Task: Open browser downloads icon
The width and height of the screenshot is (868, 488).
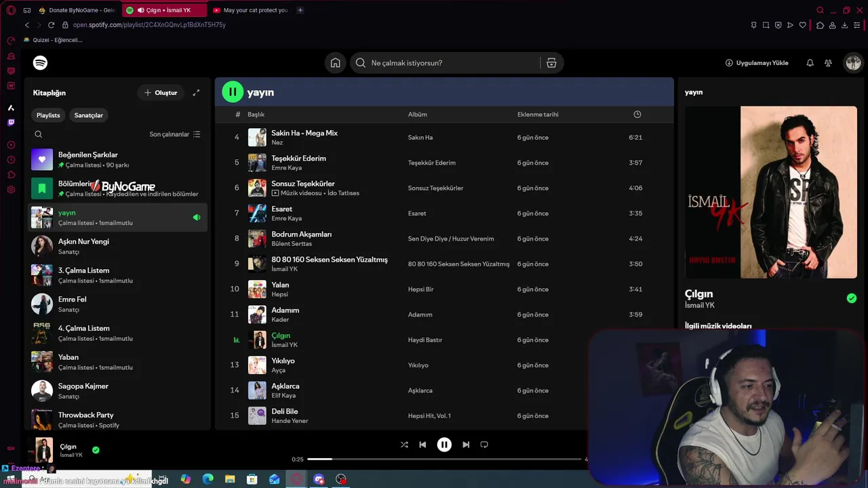Action: [x=844, y=25]
